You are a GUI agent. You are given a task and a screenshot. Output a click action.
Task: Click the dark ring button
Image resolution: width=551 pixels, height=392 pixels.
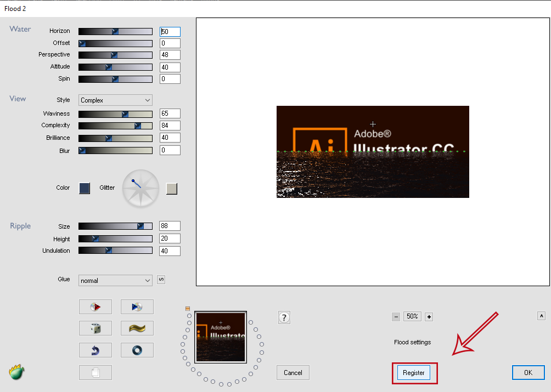click(x=137, y=350)
